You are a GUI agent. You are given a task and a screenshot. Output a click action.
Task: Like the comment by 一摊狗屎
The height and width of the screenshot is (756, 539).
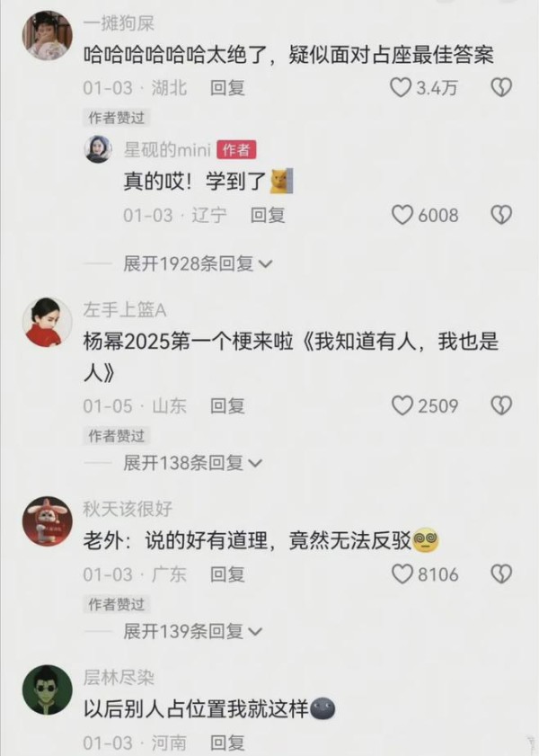tap(401, 88)
